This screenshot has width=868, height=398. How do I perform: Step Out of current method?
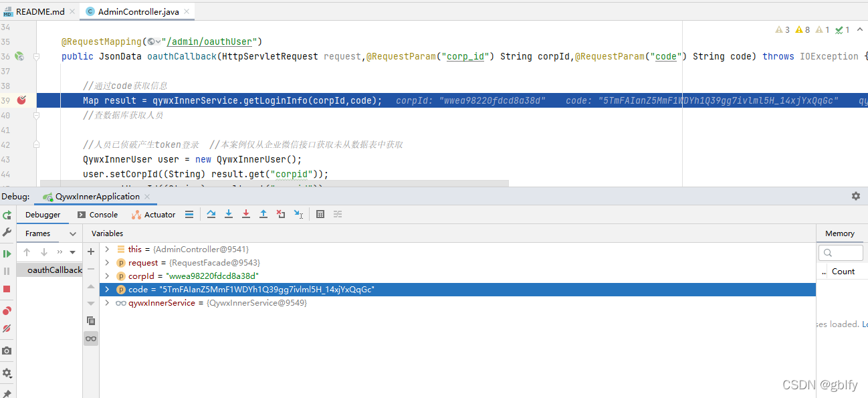pos(263,214)
